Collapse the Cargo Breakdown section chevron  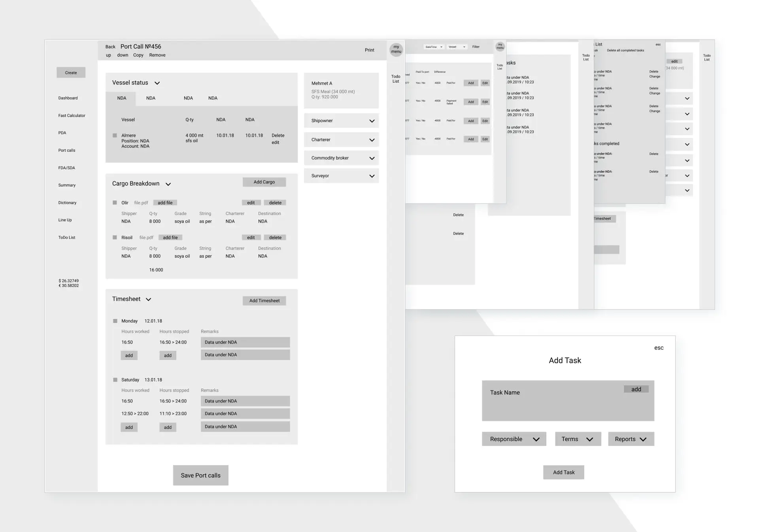coord(168,184)
